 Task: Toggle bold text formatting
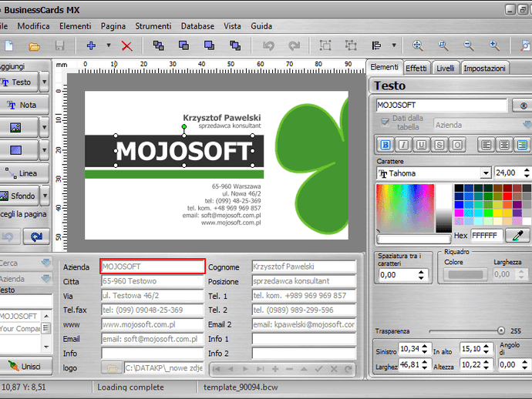tap(386, 145)
